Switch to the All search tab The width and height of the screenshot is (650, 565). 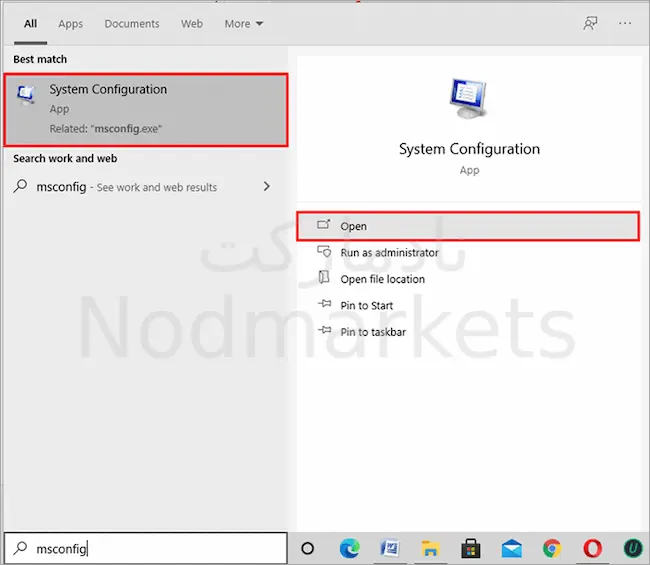[30, 24]
